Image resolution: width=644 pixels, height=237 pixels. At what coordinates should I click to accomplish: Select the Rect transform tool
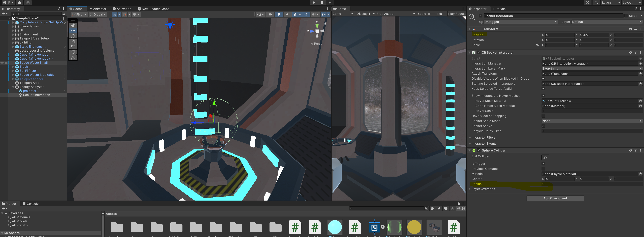(73, 47)
